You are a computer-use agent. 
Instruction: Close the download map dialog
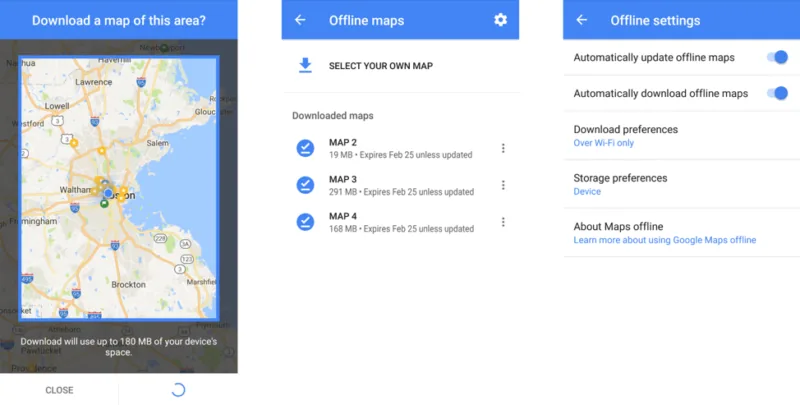click(x=59, y=390)
